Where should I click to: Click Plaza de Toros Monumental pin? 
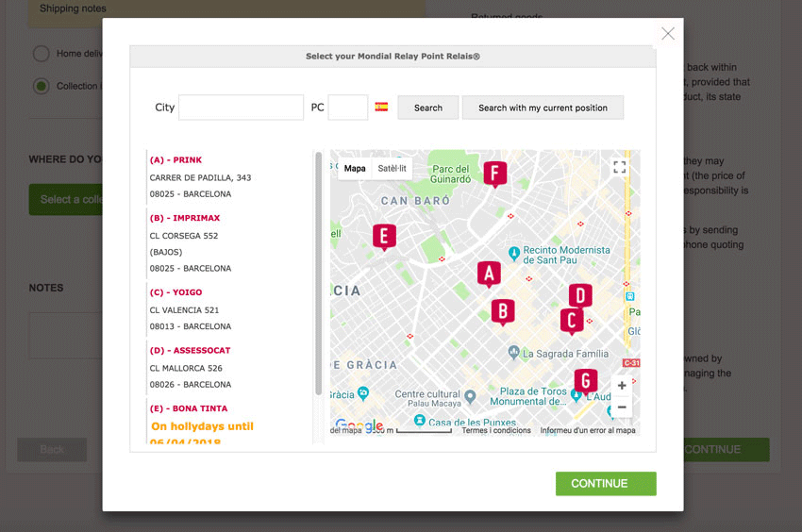576,396
